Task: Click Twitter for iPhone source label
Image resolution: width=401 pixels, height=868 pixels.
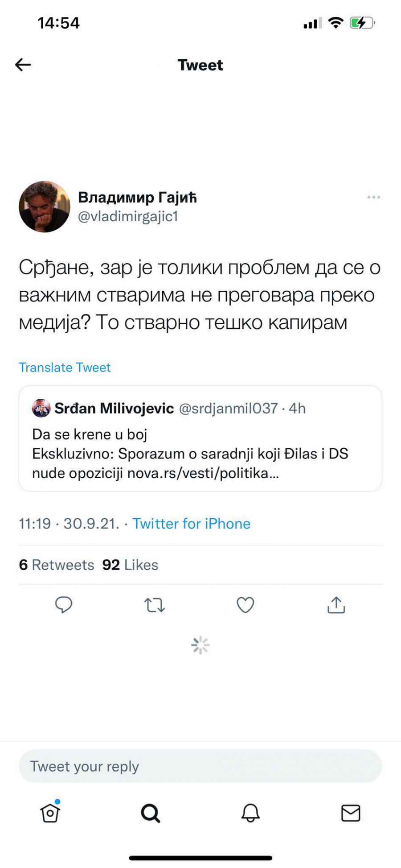Action: pyautogui.click(x=192, y=524)
